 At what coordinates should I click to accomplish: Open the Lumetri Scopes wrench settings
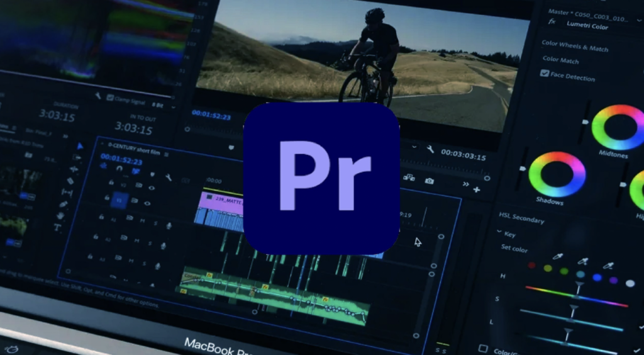pos(98,95)
